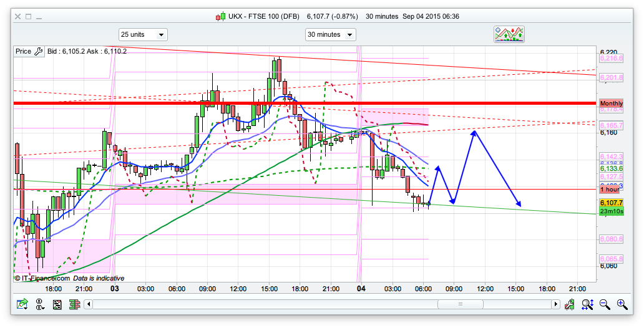
Task: Click the horizontal scrollbar right arrow
Action: point(555,304)
